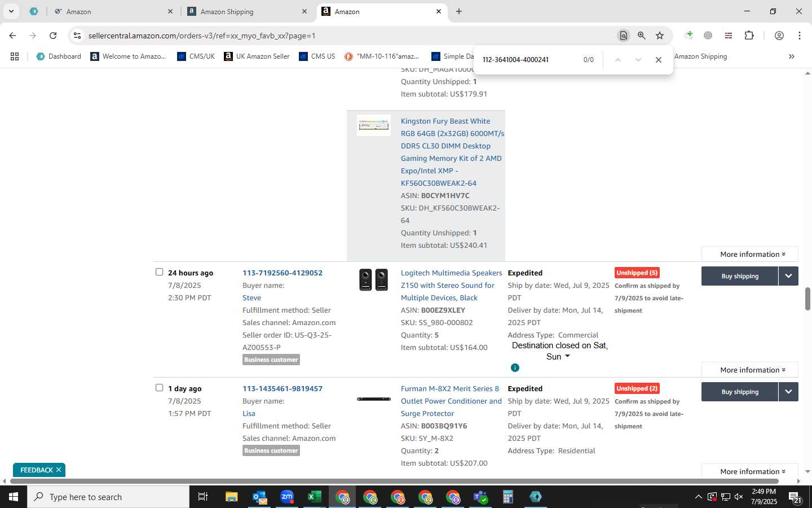Open Excel from the taskbar
The width and height of the screenshot is (812, 508).
click(314, 497)
